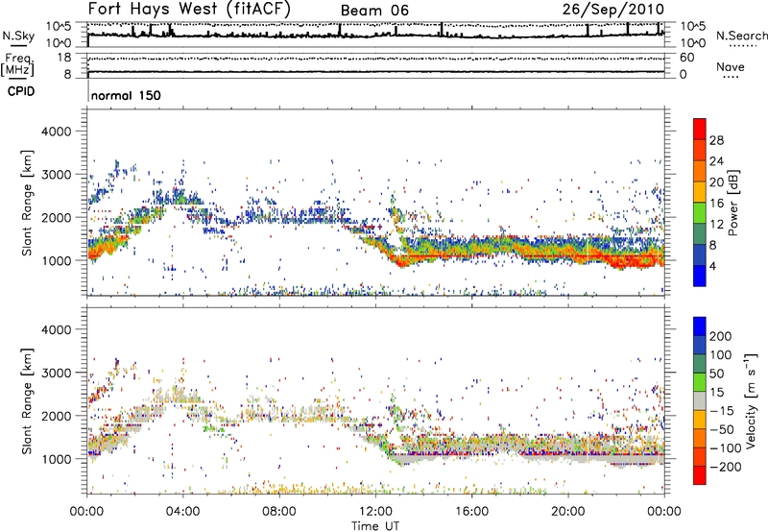
Task: Click the 'Nave' legend label
Action: tap(731, 66)
